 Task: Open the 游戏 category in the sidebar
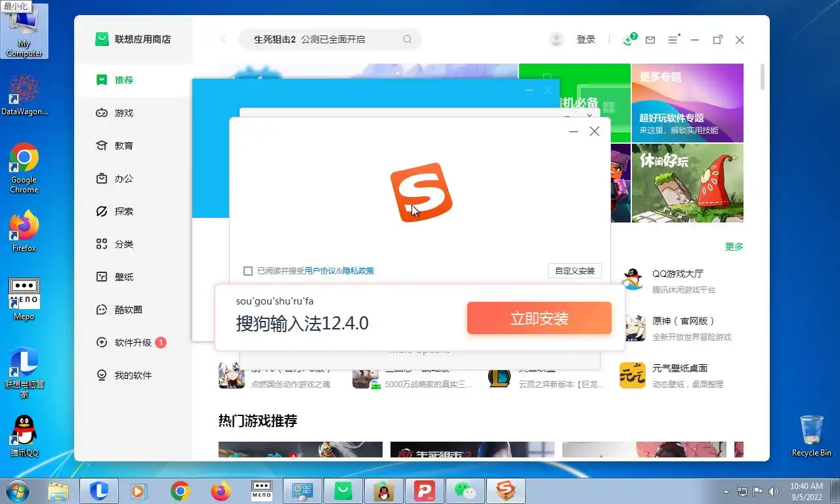[133, 113]
